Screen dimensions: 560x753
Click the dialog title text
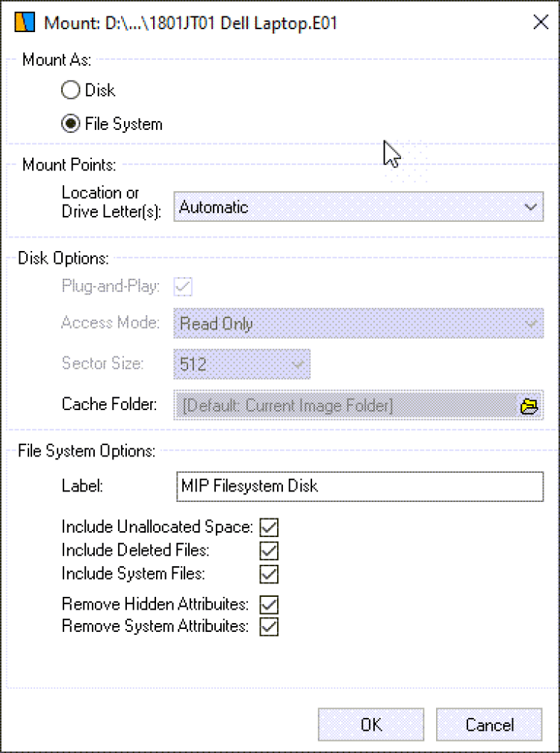(190, 23)
